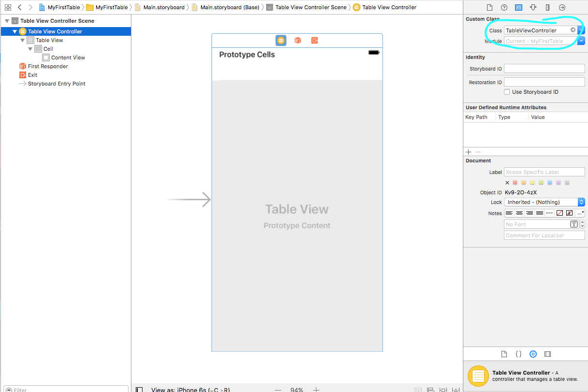Image resolution: width=588 pixels, height=392 pixels.
Task: Clear the notes background color
Action: [559, 213]
